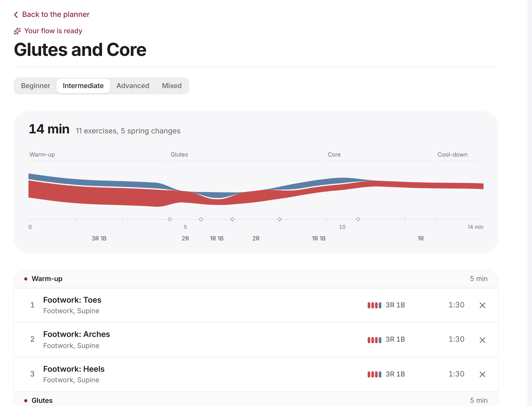Select the Intermediate level tab
The width and height of the screenshot is (532, 406).
point(83,86)
